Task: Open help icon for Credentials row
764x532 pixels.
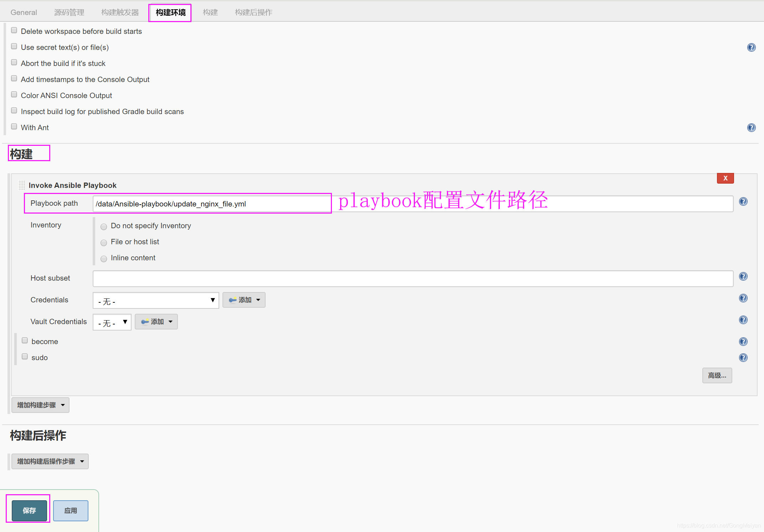Action: (x=743, y=298)
